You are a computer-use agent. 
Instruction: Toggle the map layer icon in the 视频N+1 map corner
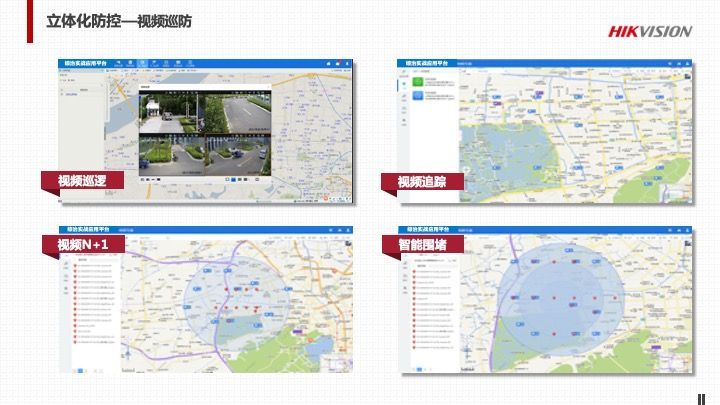click(349, 242)
